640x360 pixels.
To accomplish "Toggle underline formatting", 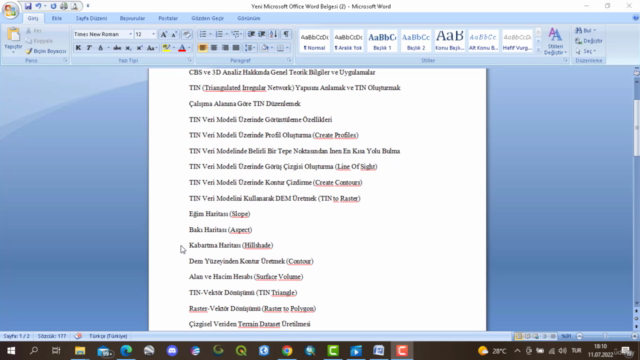I will [100, 48].
